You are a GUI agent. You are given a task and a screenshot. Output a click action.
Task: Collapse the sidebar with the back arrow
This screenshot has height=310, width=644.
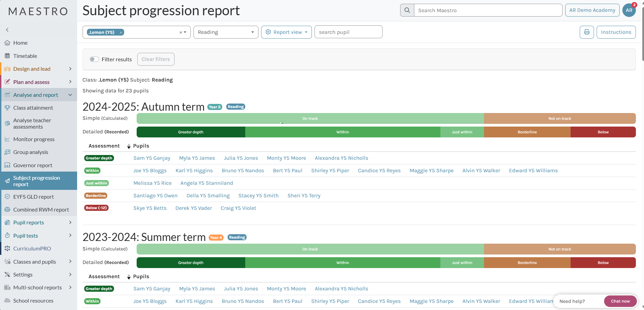click(7, 30)
